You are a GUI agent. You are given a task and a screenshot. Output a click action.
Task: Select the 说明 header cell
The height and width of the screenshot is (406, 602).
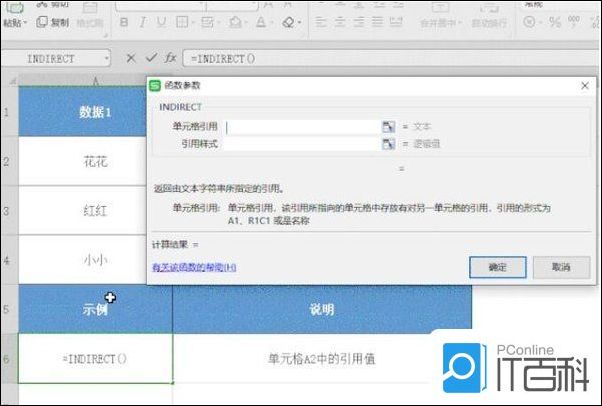(x=322, y=309)
